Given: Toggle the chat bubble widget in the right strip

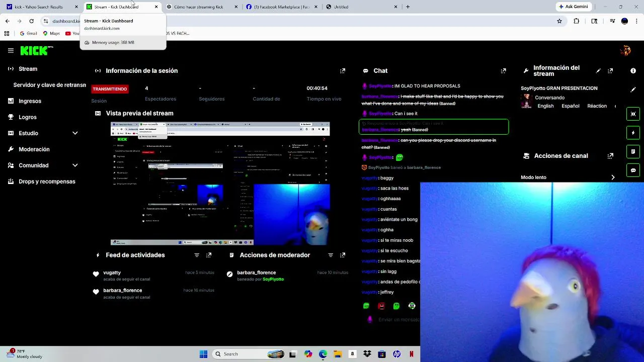Looking at the screenshot, I should click(x=633, y=170).
